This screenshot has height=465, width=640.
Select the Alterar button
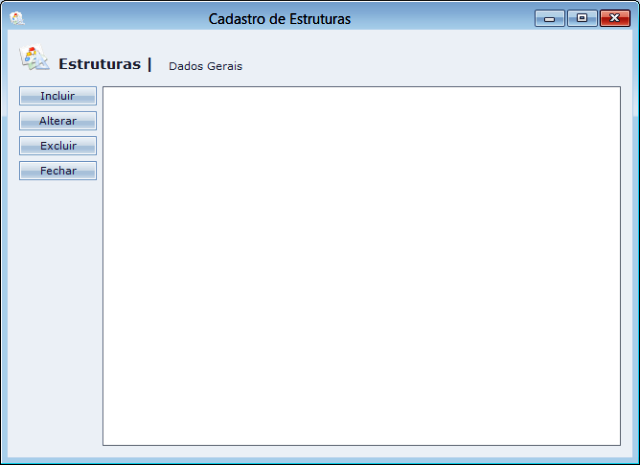coord(58,121)
